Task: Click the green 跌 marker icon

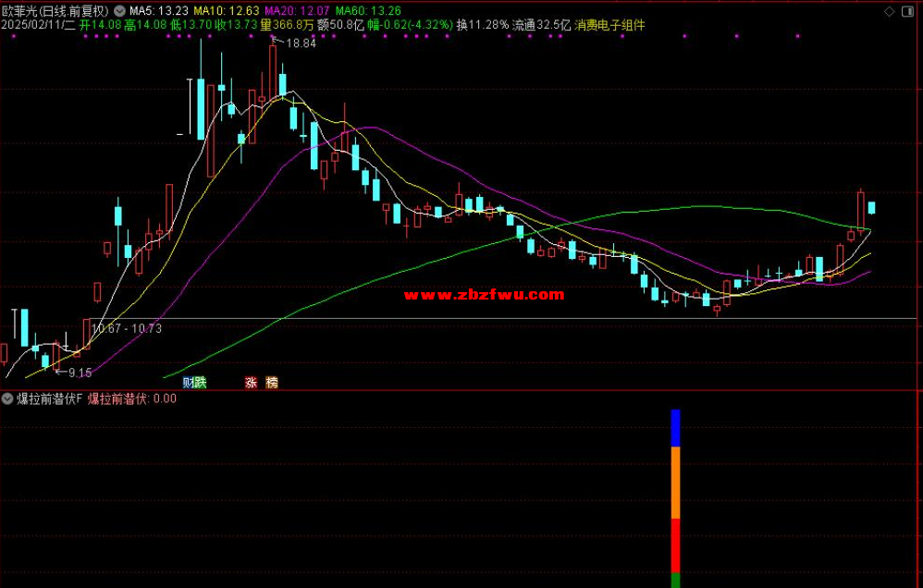Action: pyautogui.click(x=201, y=383)
